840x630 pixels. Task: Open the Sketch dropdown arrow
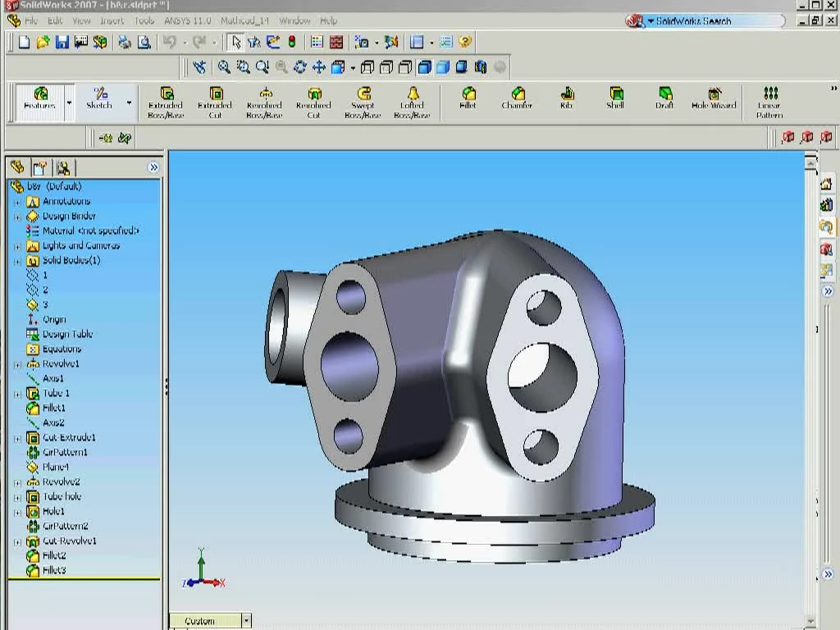coord(129,103)
